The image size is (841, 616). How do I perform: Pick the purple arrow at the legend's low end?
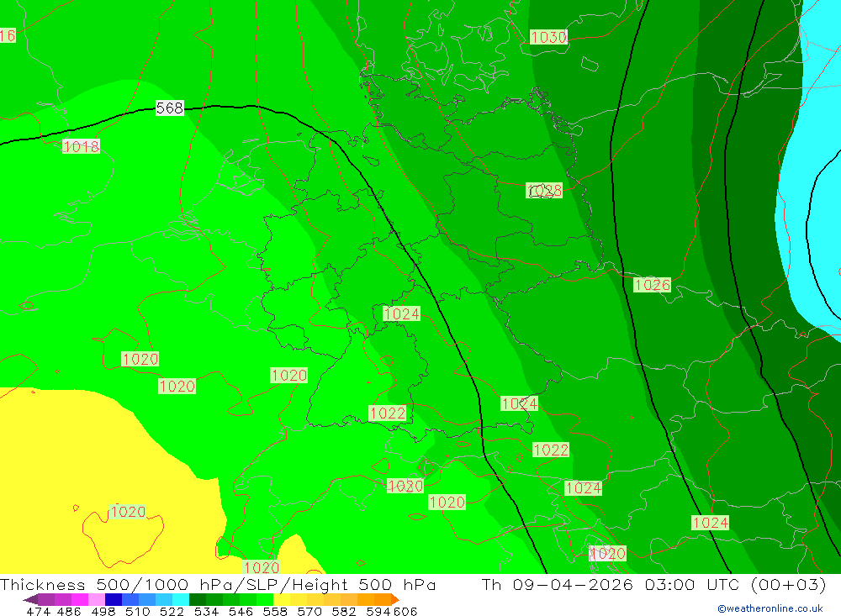click(x=30, y=599)
